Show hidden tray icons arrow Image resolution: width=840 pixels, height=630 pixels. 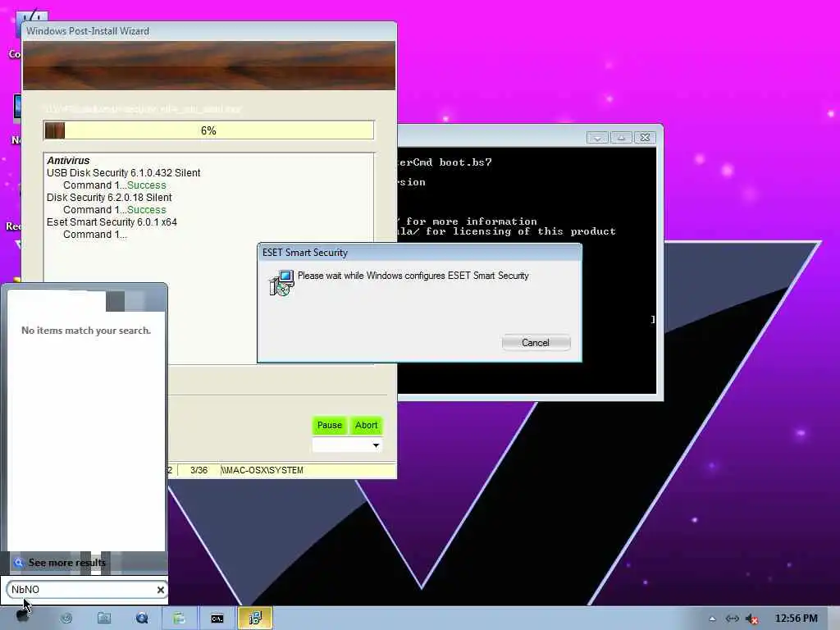click(712, 619)
